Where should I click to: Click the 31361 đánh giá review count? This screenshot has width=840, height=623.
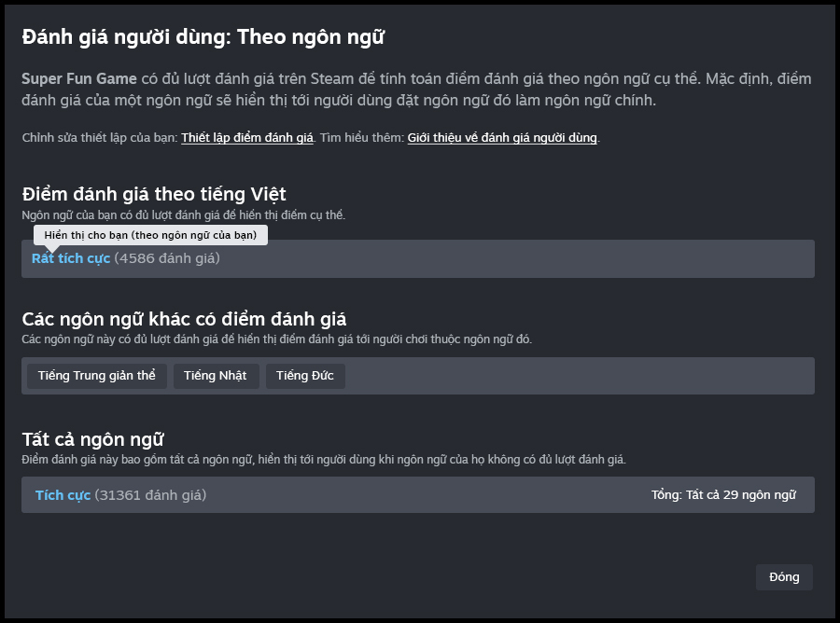(150, 495)
